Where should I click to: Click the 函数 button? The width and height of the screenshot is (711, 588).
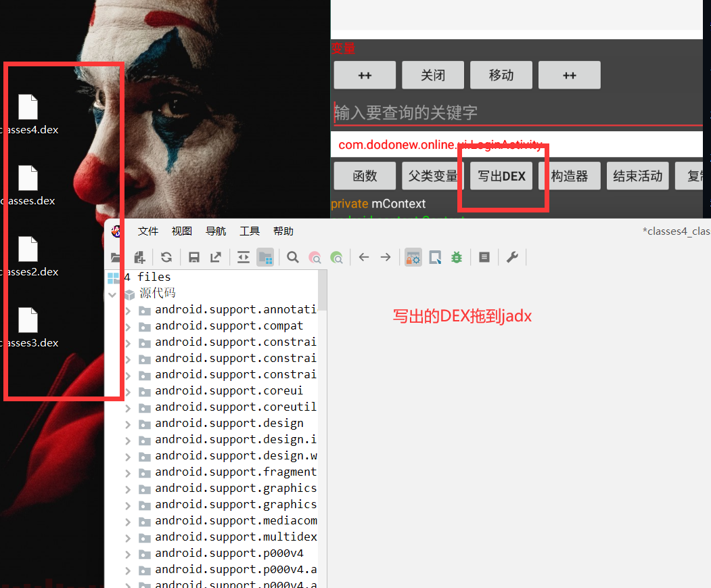(365, 175)
